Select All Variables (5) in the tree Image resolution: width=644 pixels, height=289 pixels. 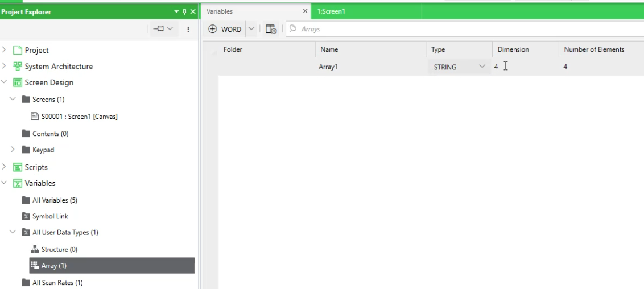(x=55, y=200)
